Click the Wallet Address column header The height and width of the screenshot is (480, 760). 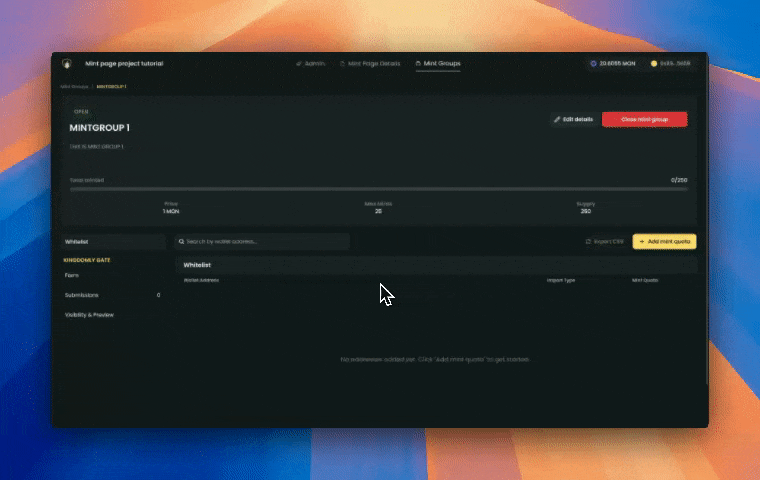201,280
